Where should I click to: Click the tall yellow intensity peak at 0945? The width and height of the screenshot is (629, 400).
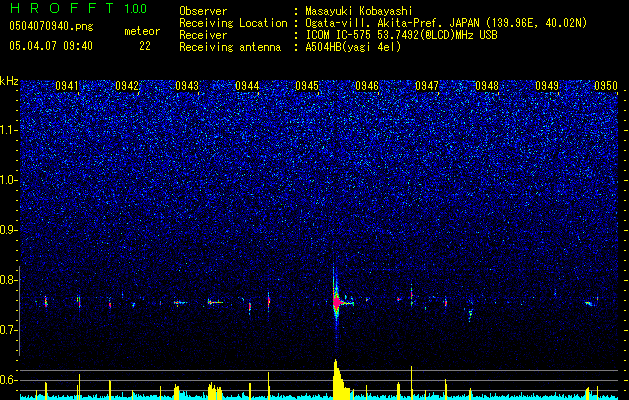click(x=339, y=379)
